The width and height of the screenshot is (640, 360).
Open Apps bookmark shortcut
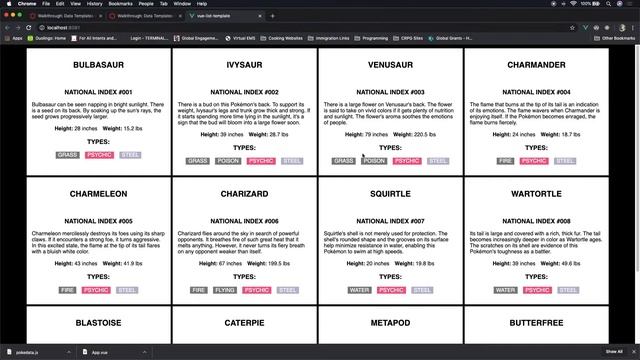pyautogui.click(x=13, y=38)
